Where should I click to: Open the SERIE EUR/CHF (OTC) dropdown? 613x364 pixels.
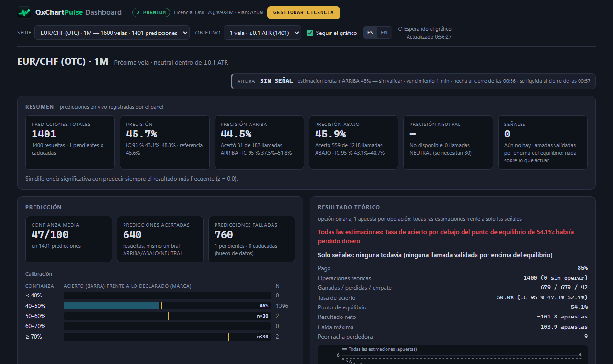[x=112, y=33]
